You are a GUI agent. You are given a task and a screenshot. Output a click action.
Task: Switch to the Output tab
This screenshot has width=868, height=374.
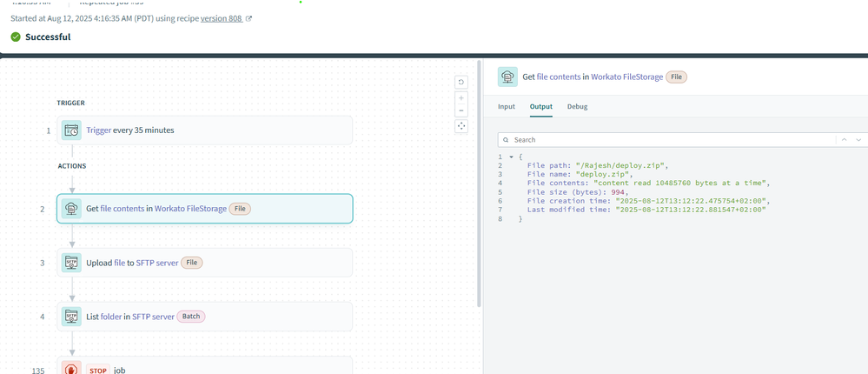tap(540, 106)
